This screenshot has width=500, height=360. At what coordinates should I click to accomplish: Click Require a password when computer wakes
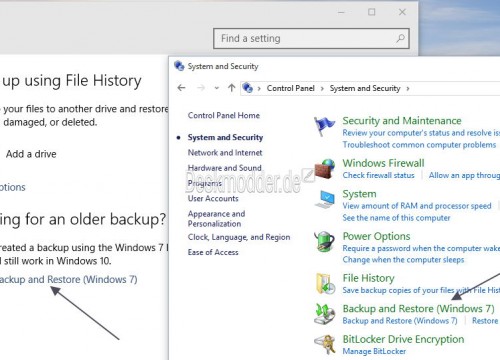(421, 248)
